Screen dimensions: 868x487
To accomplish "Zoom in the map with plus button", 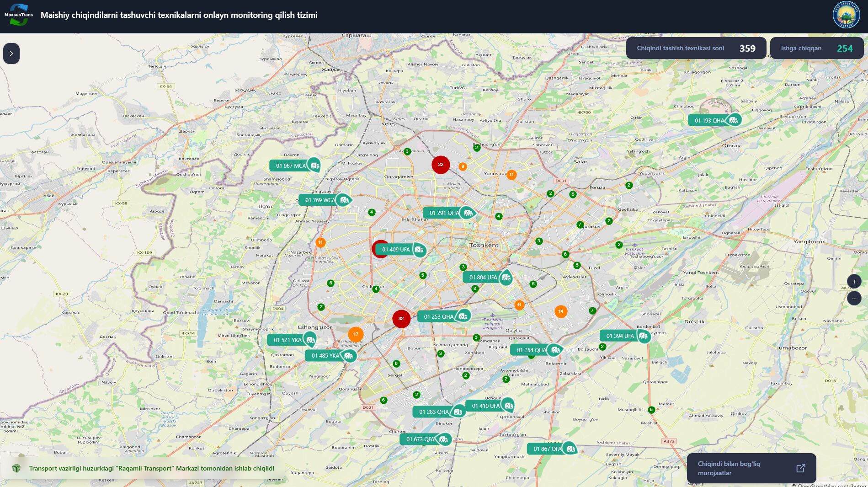I will click(854, 282).
